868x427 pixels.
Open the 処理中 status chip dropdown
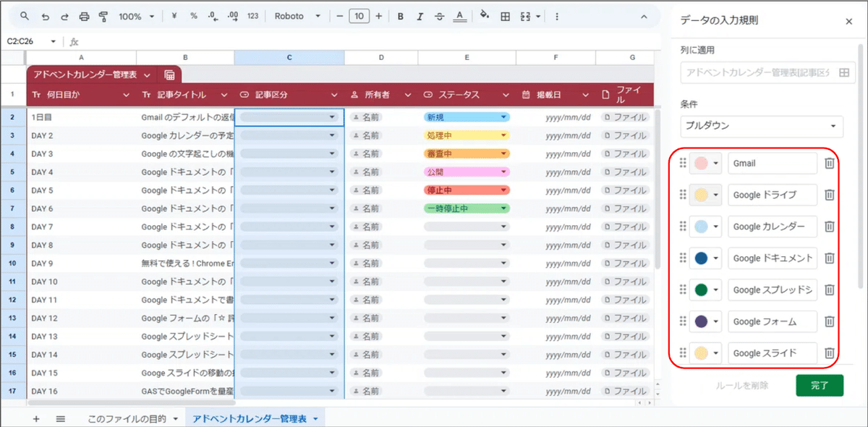click(x=503, y=135)
